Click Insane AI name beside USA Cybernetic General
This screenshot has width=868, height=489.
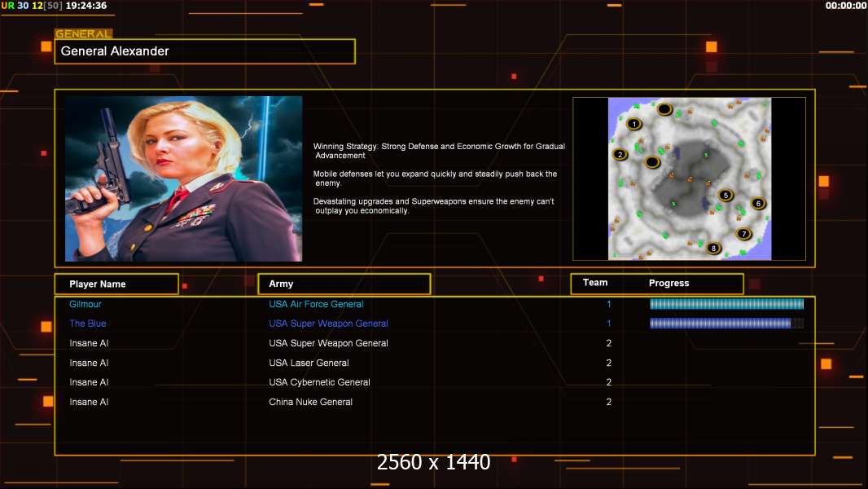[89, 382]
